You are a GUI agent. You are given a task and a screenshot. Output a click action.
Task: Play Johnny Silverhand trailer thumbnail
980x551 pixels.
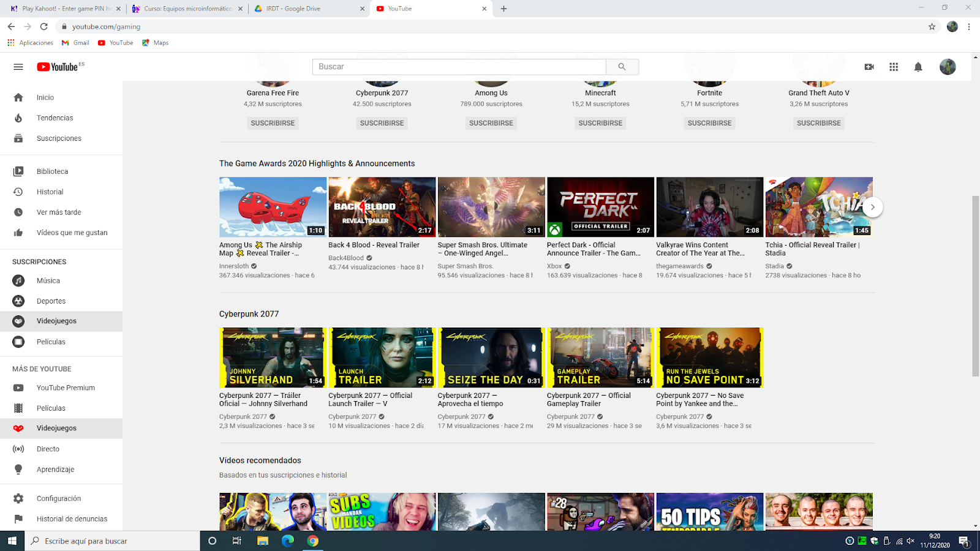[x=273, y=358]
